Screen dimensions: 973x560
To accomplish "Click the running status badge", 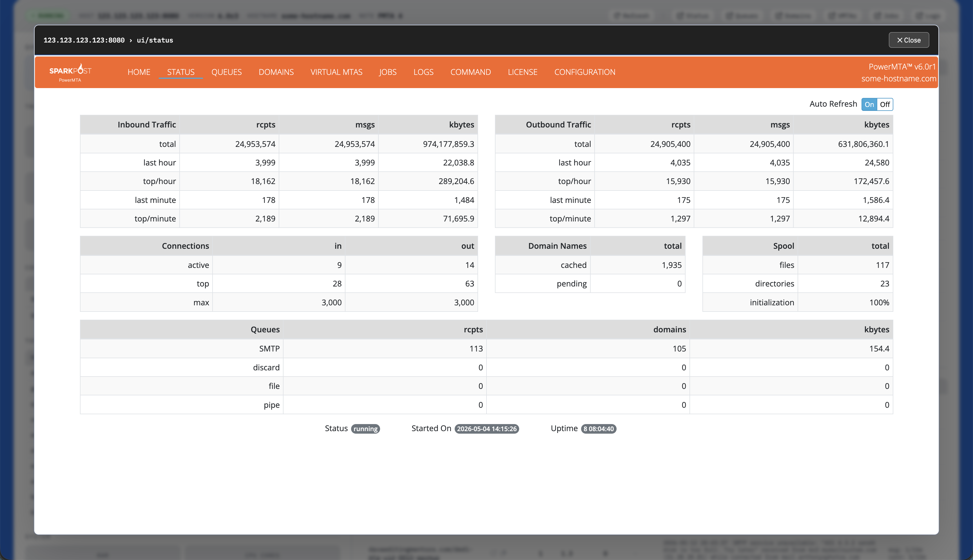I will click(365, 429).
